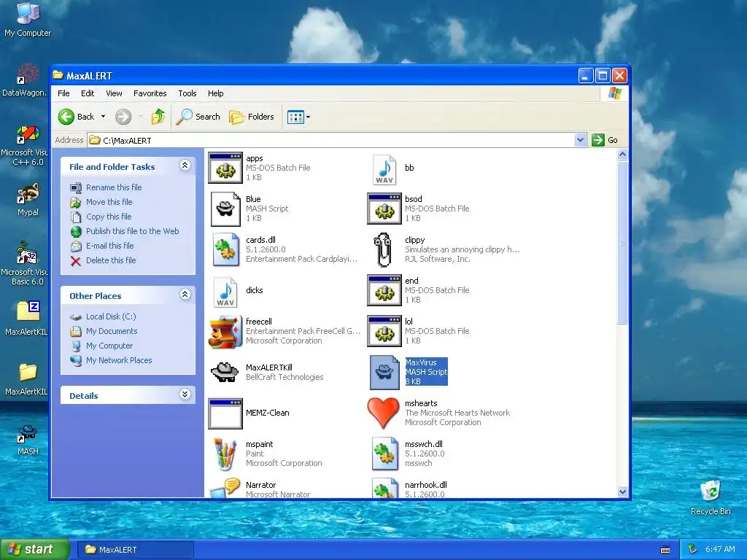
Task: Click the Go button
Action: (605, 140)
